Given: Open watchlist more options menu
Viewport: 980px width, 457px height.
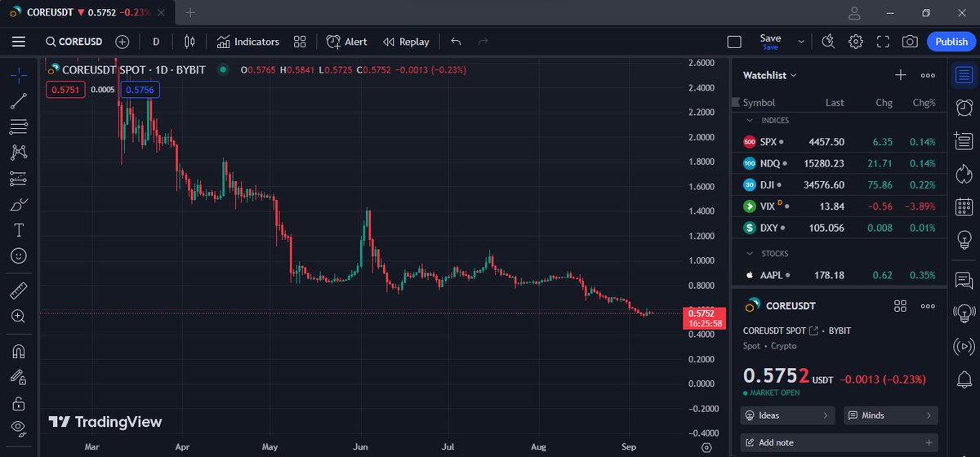Looking at the screenshot, I should point(928,75).
